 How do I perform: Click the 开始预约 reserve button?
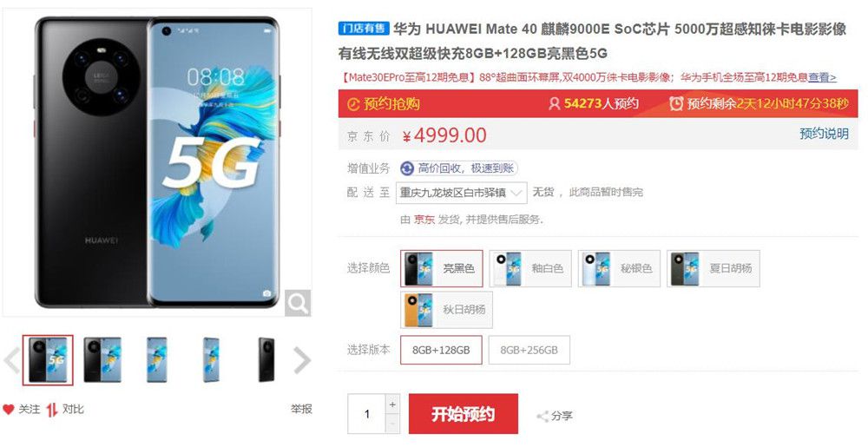464,414
